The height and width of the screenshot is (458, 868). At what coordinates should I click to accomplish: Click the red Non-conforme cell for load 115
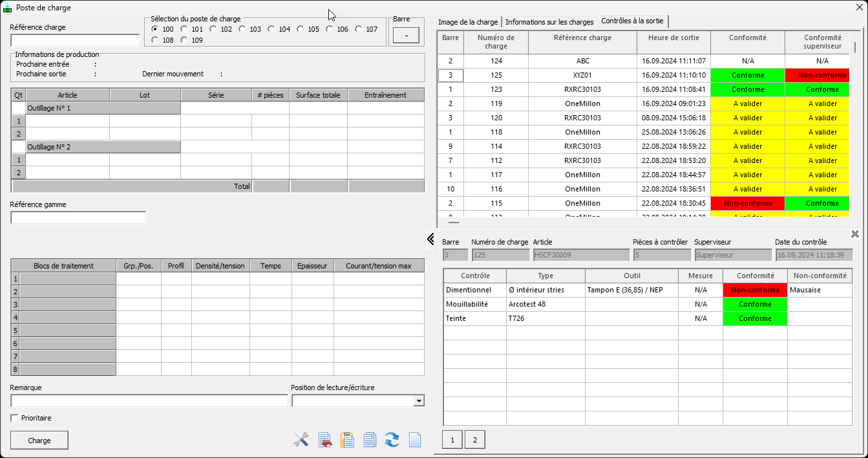click(747, 203)
